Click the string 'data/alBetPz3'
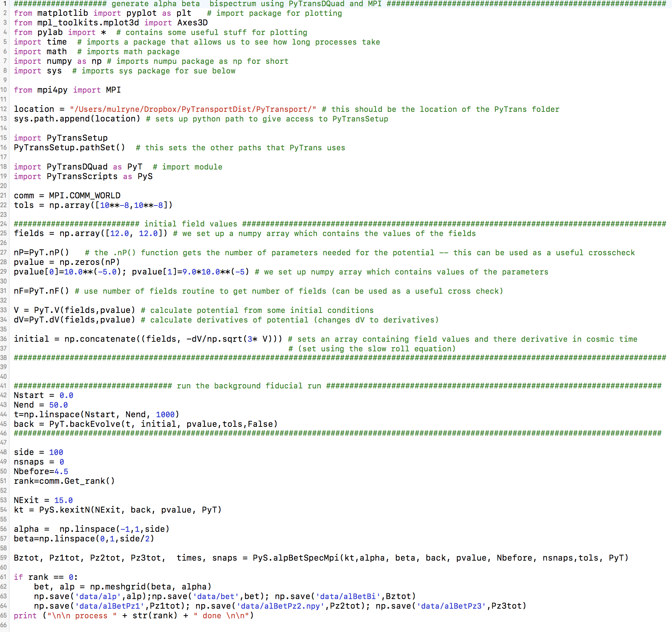Viewport: 672px width, 632px height. click(x=452, y=606)
